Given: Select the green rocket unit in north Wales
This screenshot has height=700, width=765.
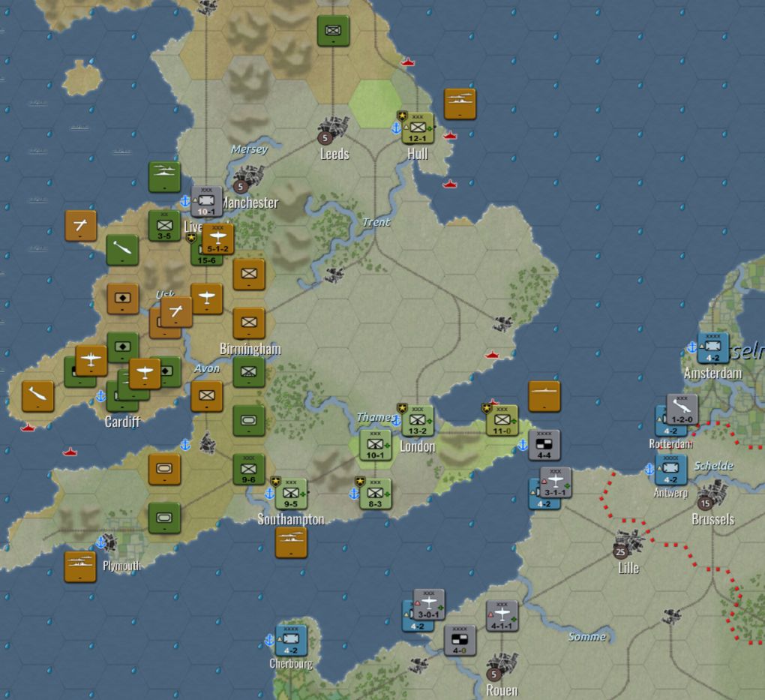Looking at the screenshot, I should tap(122, 250).
